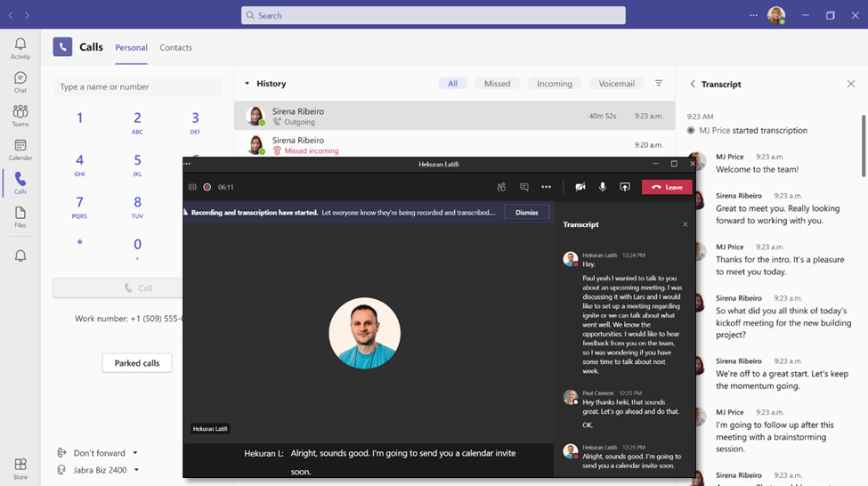Dismiss the recording notification banner
868x486 pixels.
526,213
